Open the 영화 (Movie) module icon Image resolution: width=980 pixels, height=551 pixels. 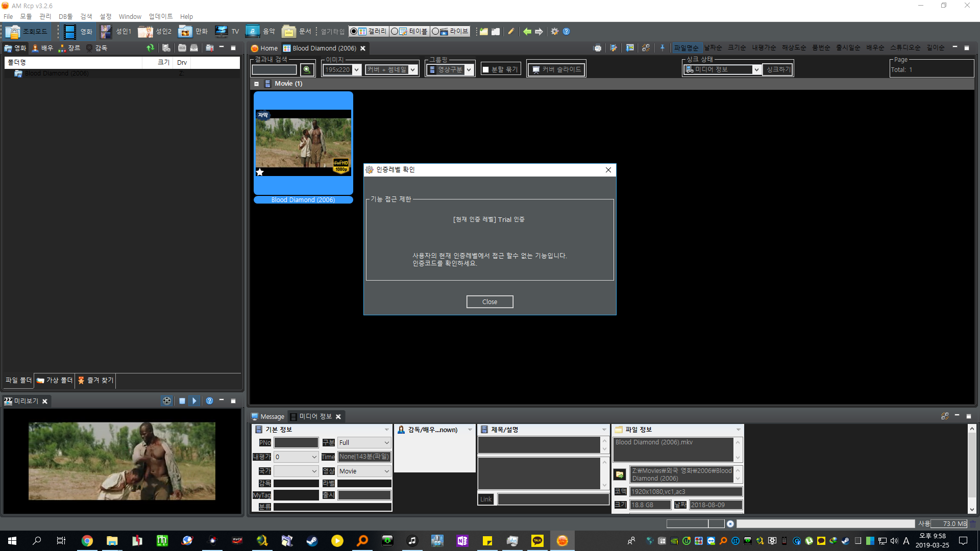[x=70, y=32]
